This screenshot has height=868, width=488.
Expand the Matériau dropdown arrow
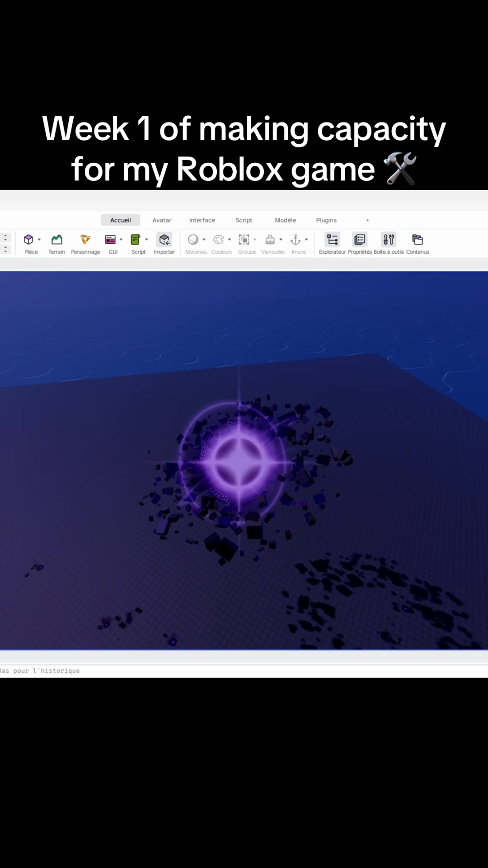[x=204, y=240]
